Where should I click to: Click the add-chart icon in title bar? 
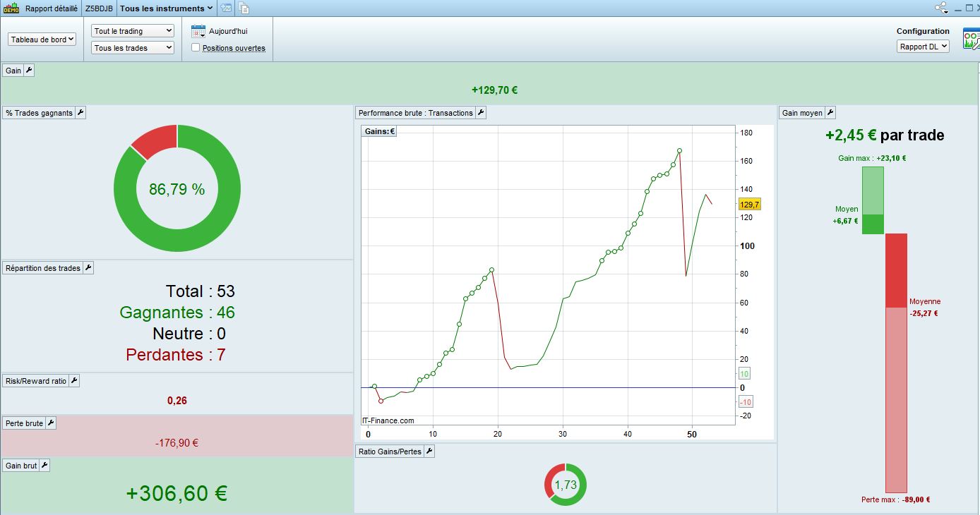pyautogui.click(x=226, y=8)
